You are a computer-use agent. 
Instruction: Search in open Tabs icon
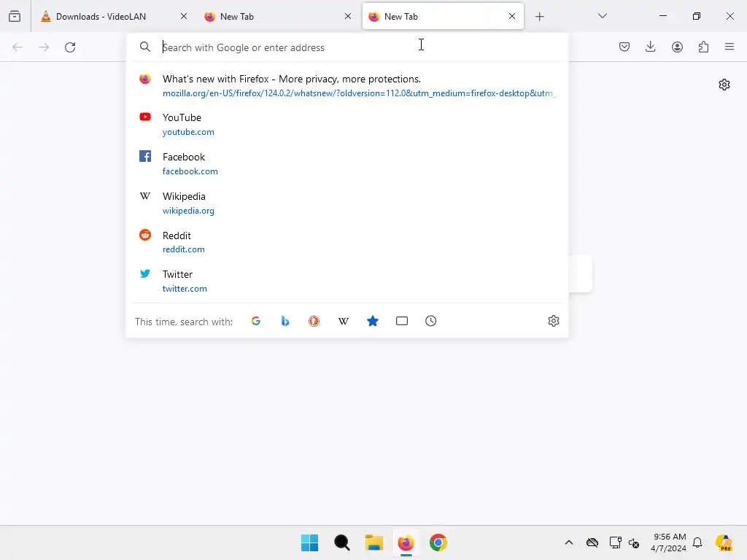tap(402, 321)
